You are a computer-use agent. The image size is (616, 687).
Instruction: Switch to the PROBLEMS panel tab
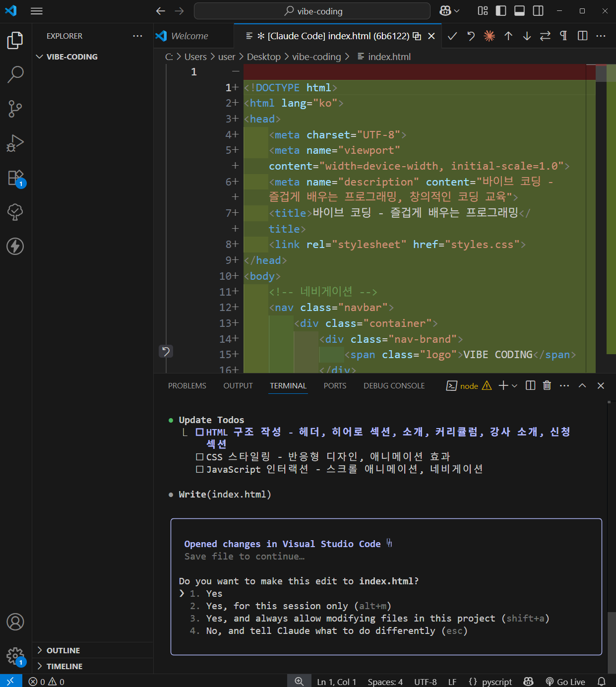pyautogui.click(x=187, y=386)
